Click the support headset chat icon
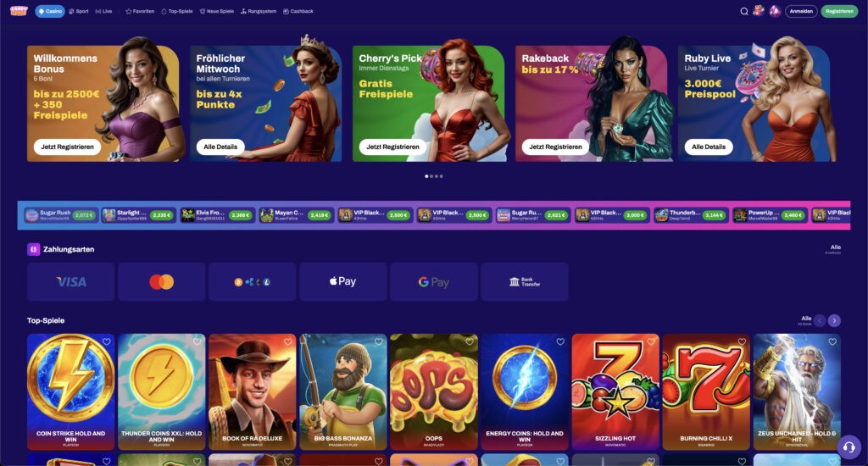Screen dimensions: 868x466 (x=849, y=447)
